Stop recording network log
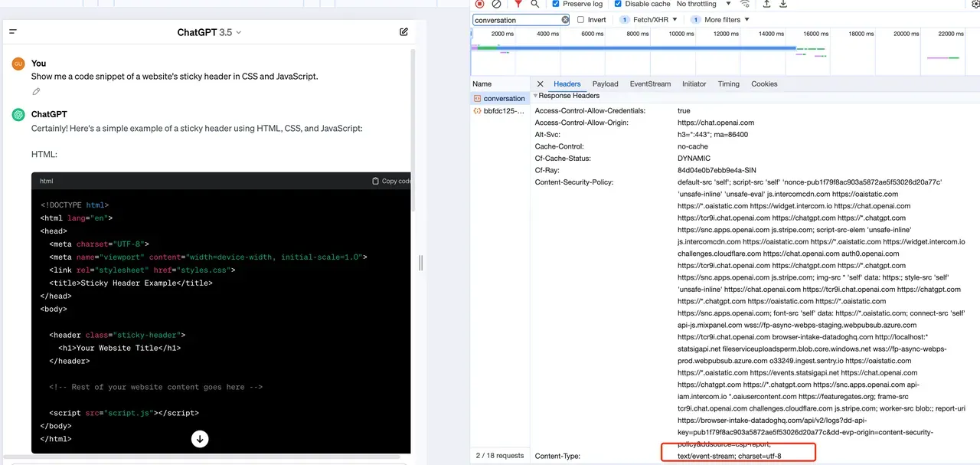Screen dimensions: 980x465 point(480,4)
